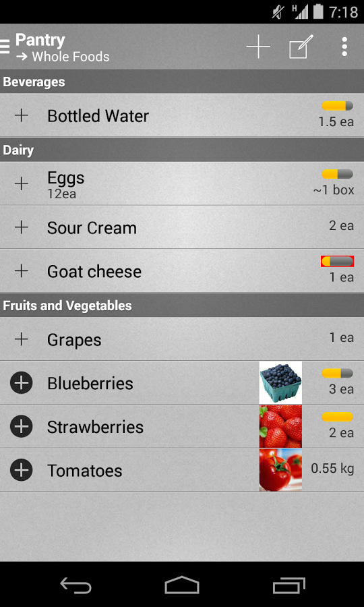364x607 pixels.
Task: Collapse the Fruits and Vegetables header
Action: click(182, 306)
